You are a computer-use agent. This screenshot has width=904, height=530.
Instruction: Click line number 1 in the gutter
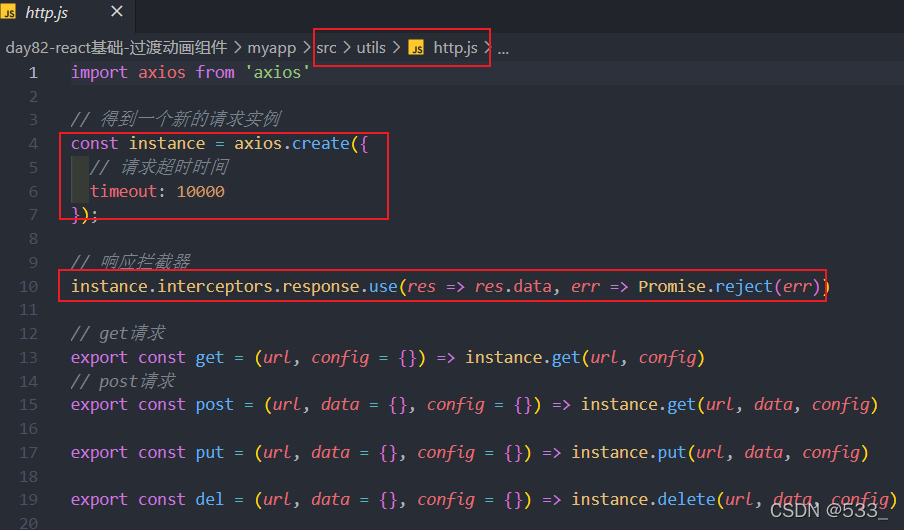[33, 73]
